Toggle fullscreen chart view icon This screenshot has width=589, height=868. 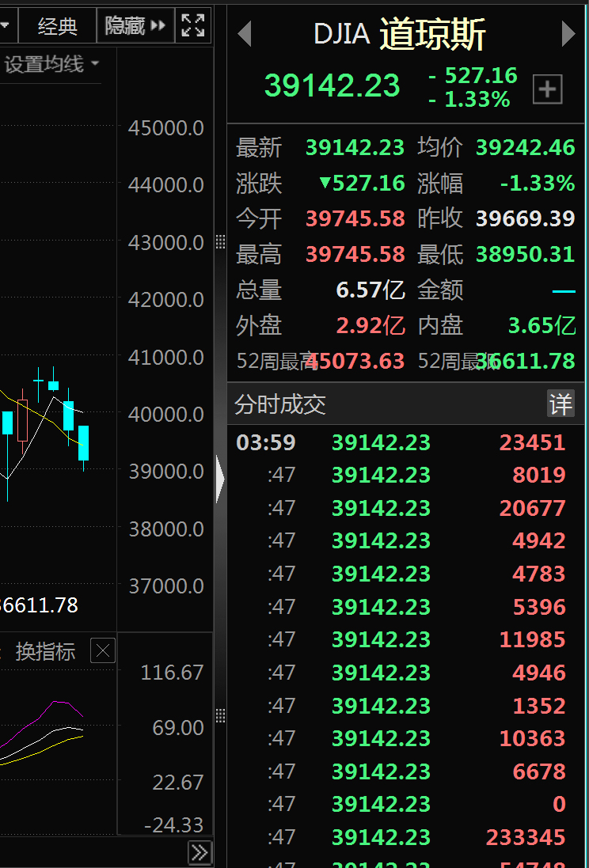point(193,25)
